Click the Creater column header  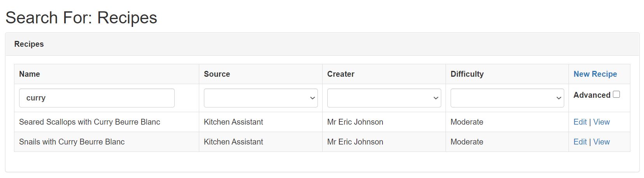[340, 74]
